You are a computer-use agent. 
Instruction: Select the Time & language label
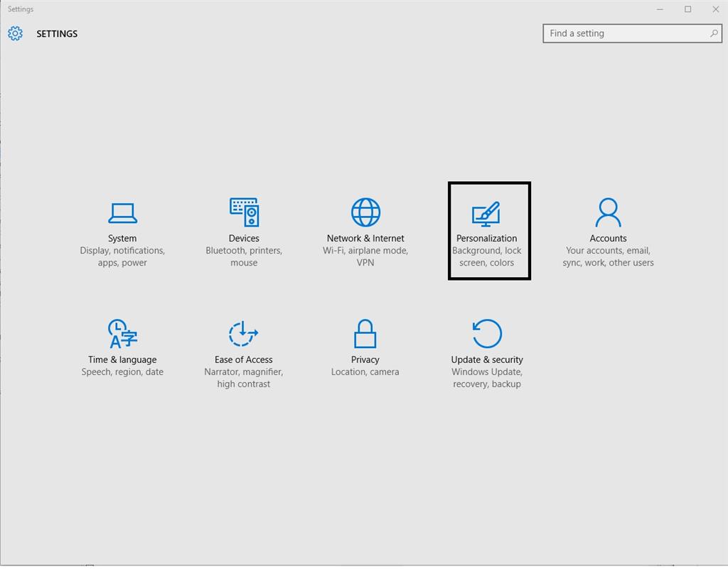point(122,360)
